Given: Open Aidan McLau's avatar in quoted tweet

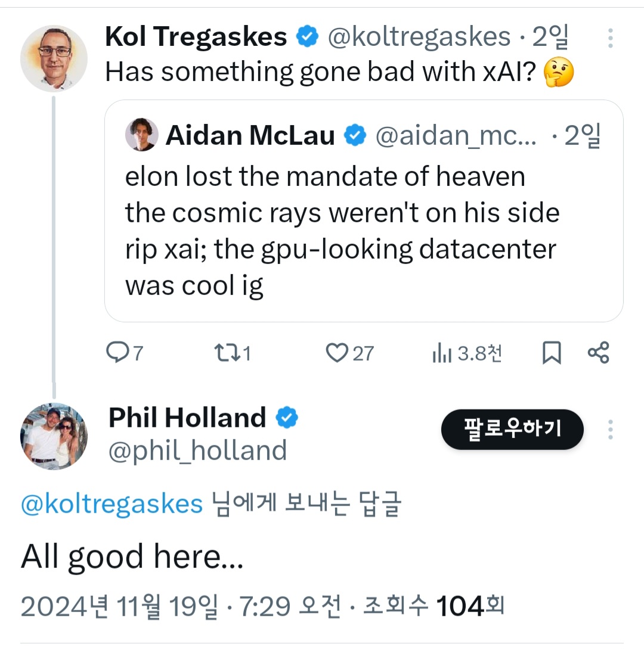Looking at the screenshot, I should [142, 135].
